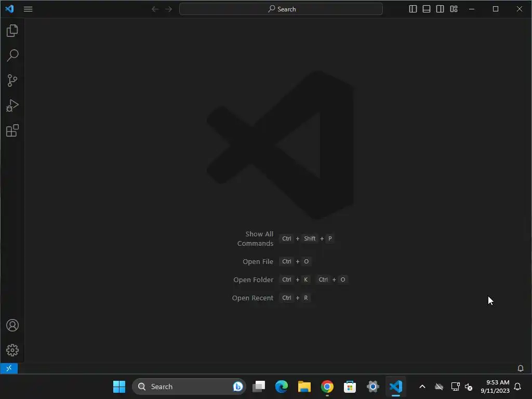Open the hamburger application menu
The width and height of the screenshot is (532, 399).
pos(28,9)
